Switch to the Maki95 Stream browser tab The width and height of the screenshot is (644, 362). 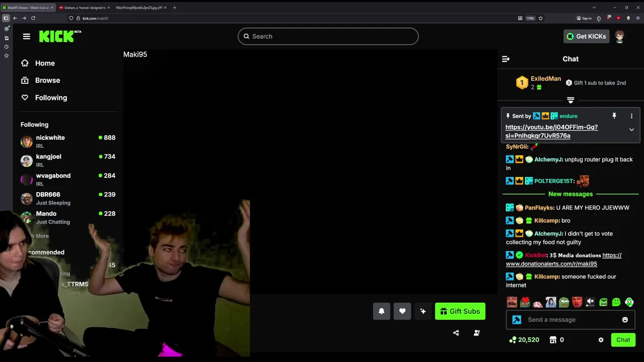pyautogui.click(x=28, y=8)
